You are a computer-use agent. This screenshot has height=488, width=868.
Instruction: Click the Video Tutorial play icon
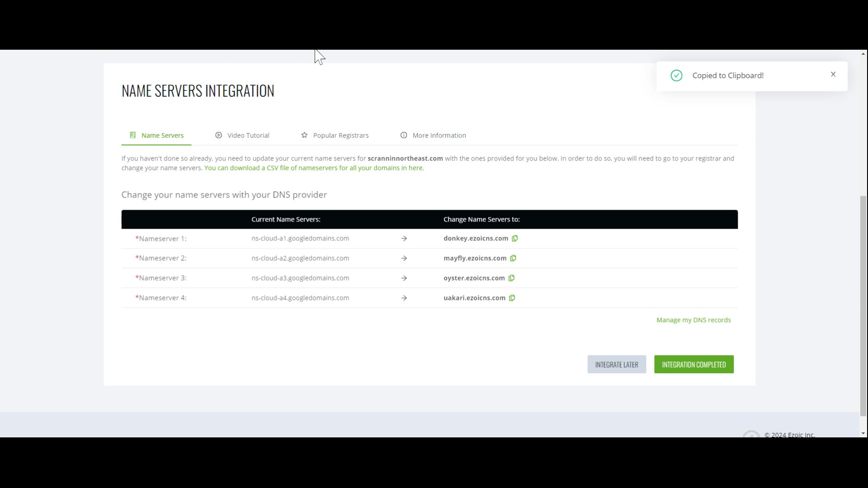point(219,135)
